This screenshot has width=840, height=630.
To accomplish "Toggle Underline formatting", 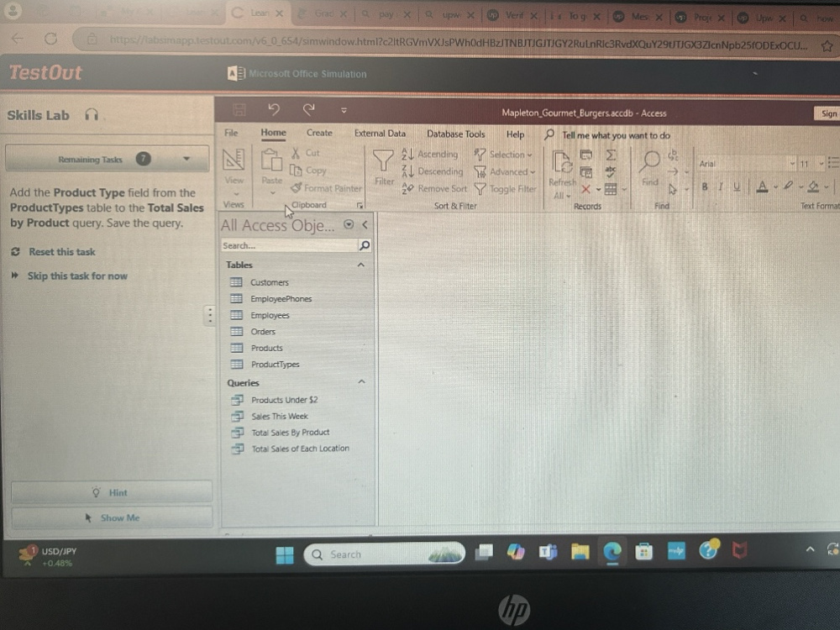I will click(738, 187).
